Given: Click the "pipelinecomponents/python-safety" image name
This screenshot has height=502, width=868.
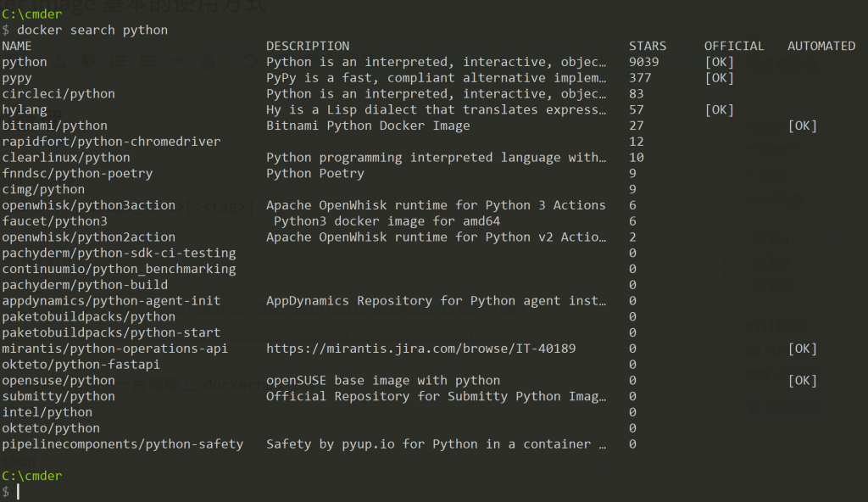Looking at the screenshot, I should pyautogui.click(x=123, y=443).
